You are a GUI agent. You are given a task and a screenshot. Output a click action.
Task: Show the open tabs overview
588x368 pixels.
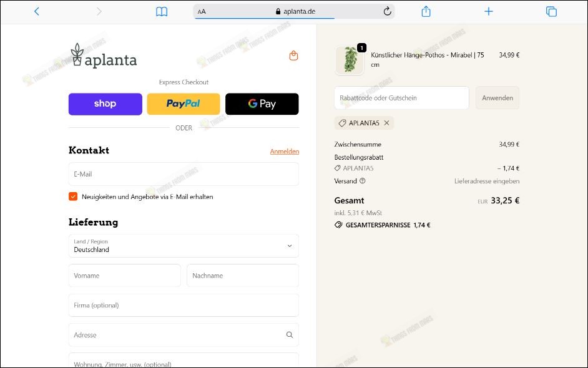pyautogui.click(x=551, y=11)
